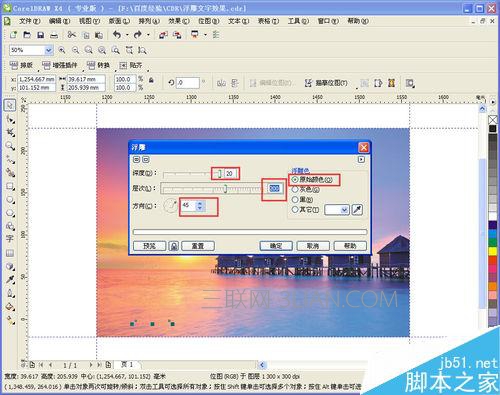
Task: Click the 重置 reset button
Action: 198,246
